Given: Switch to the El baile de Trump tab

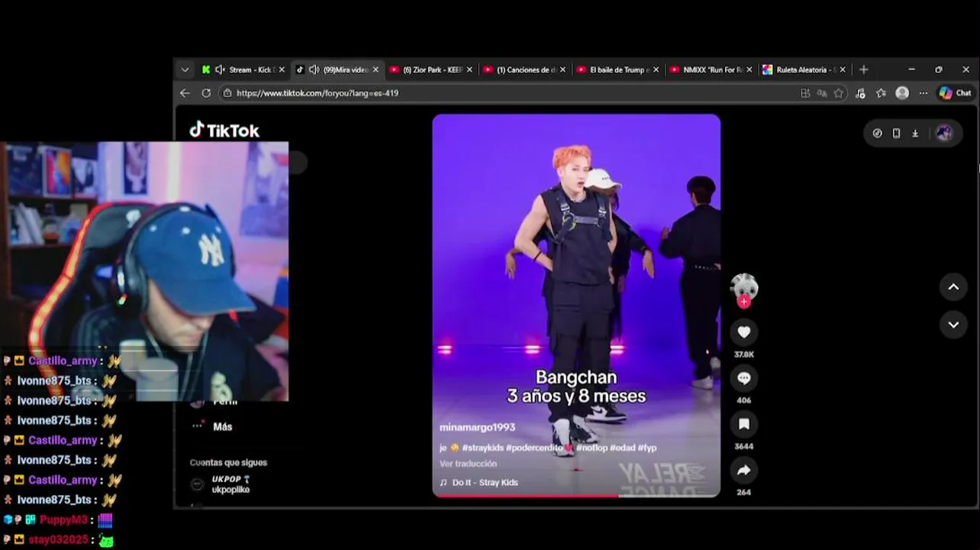Looking at the screenshot, I should click(x=618, y=70).
